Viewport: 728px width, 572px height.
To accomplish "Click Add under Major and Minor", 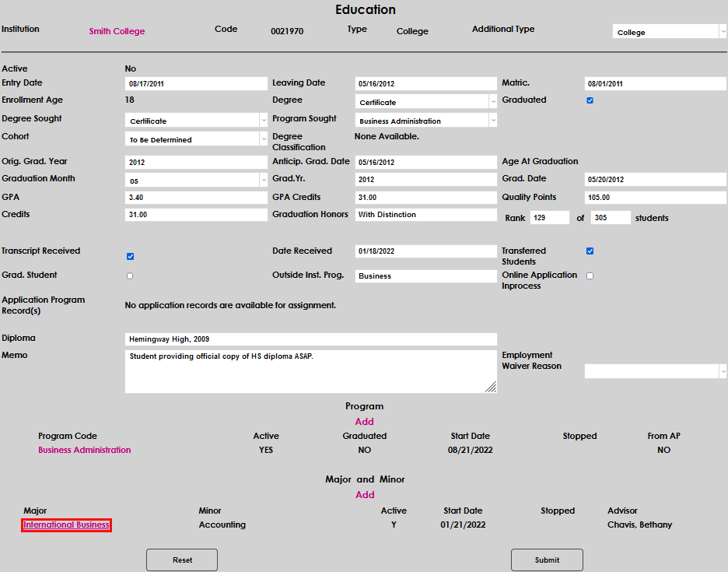I will coord(365,495).
